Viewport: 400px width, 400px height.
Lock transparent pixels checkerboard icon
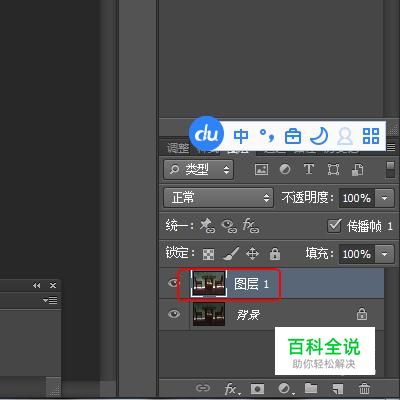[x=209, y=254]
